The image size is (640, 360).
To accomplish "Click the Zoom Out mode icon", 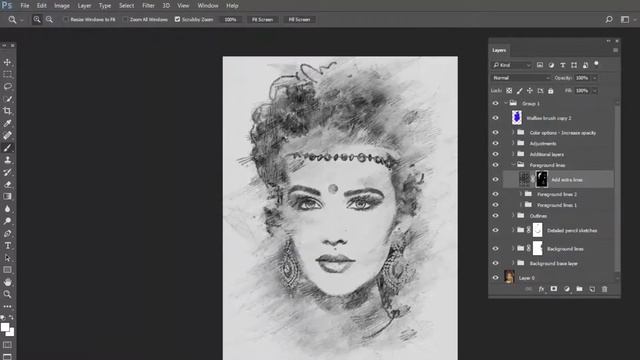I will tap(49, 20).
